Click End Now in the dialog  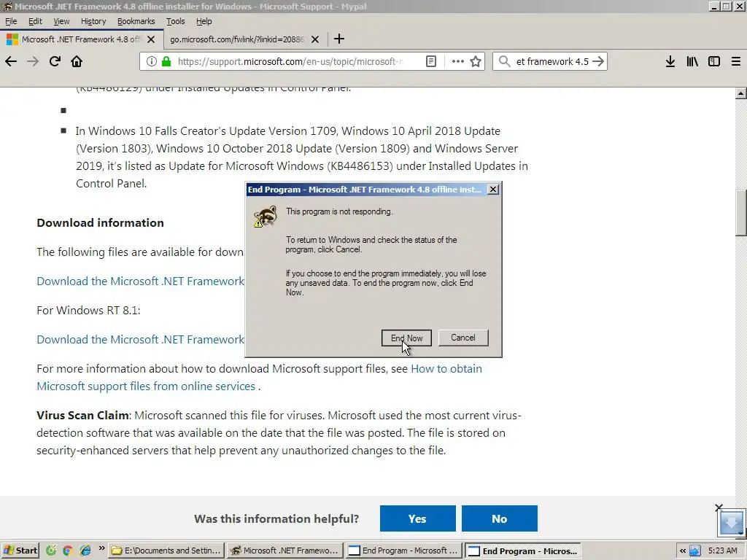click(406, 338)
